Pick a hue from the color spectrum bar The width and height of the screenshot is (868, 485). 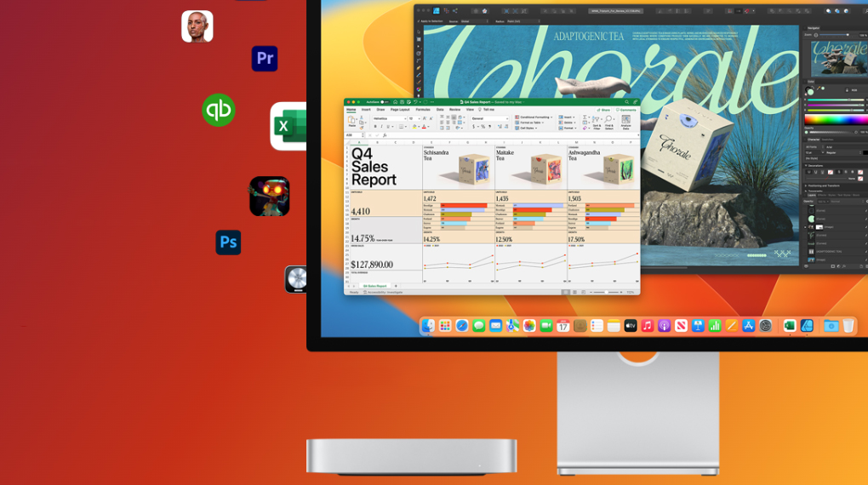pyautogui.click(x=835, y=120)
